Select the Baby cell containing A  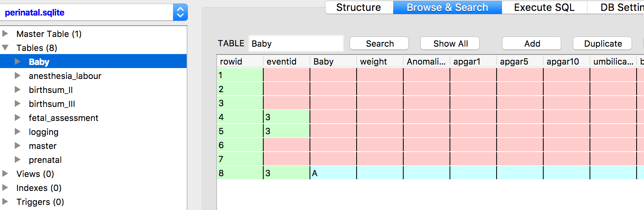pos(333,173)
